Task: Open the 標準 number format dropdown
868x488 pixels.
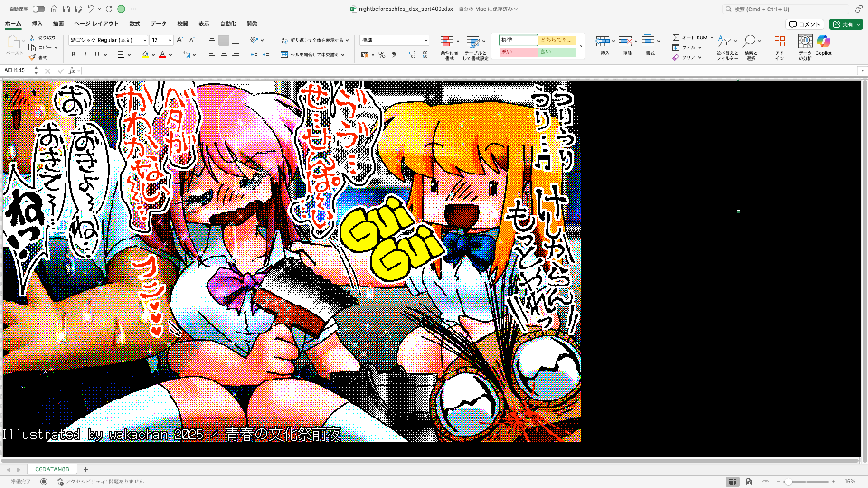Action: [x=425, y=40]
